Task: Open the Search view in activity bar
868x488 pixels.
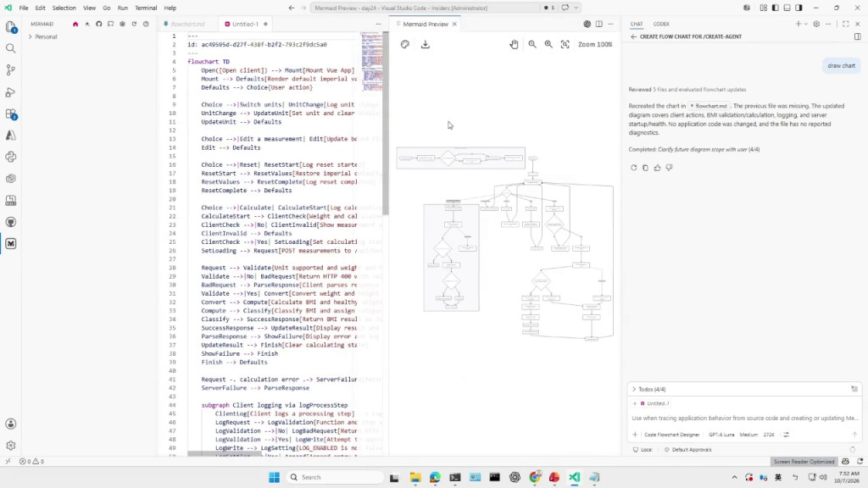Action: 10,48
